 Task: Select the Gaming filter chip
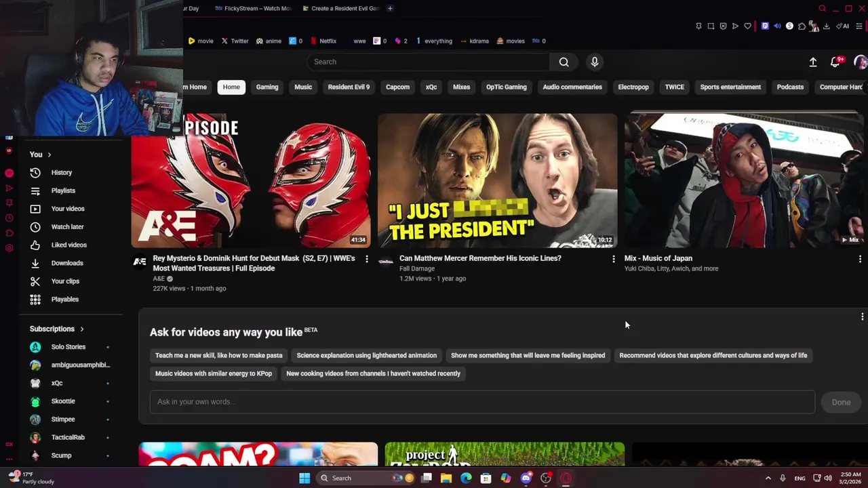(x=267, y=87)
